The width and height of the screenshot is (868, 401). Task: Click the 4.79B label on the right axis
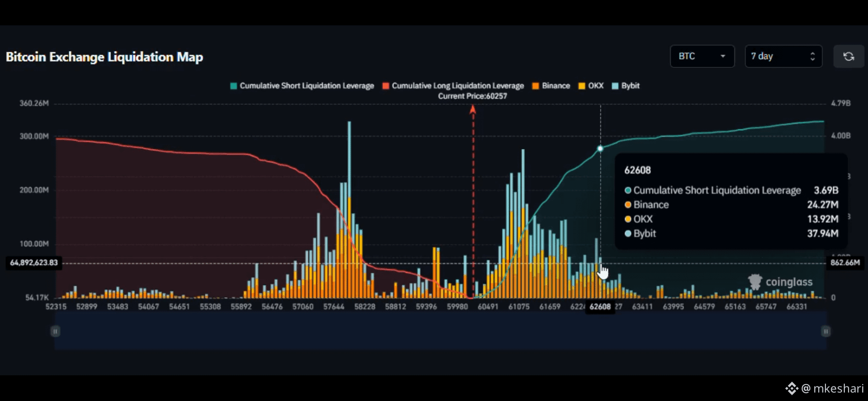[x=841, y=103]
